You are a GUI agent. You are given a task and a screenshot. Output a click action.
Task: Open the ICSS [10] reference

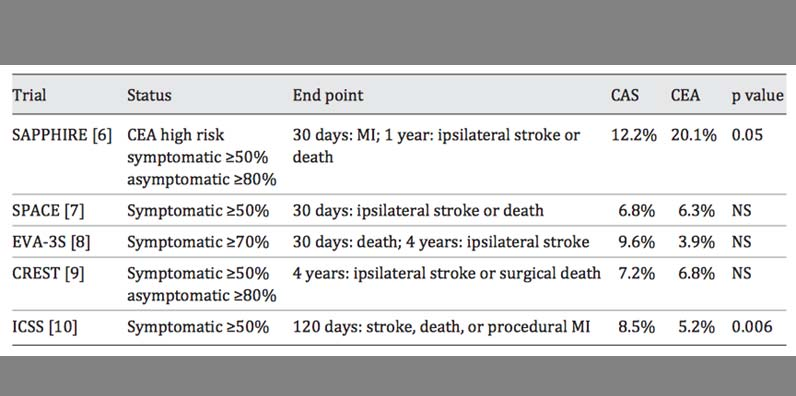[45, 327]
